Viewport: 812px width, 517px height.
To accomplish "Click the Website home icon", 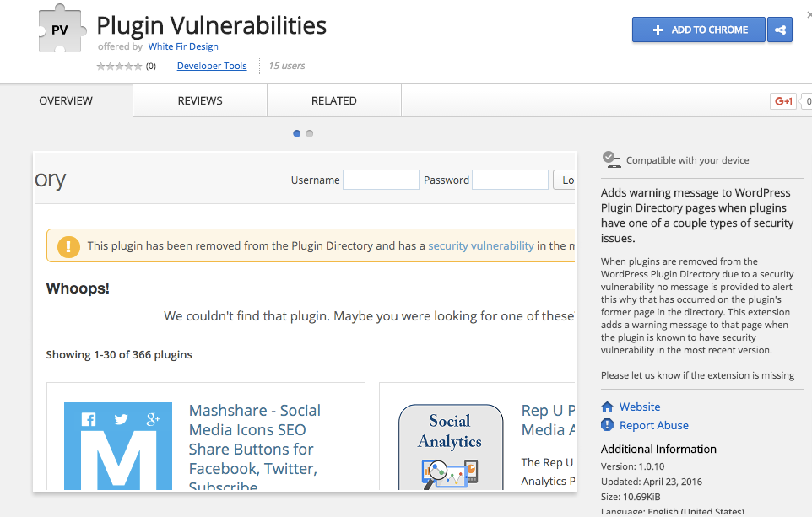I will (x=608, y=407).
